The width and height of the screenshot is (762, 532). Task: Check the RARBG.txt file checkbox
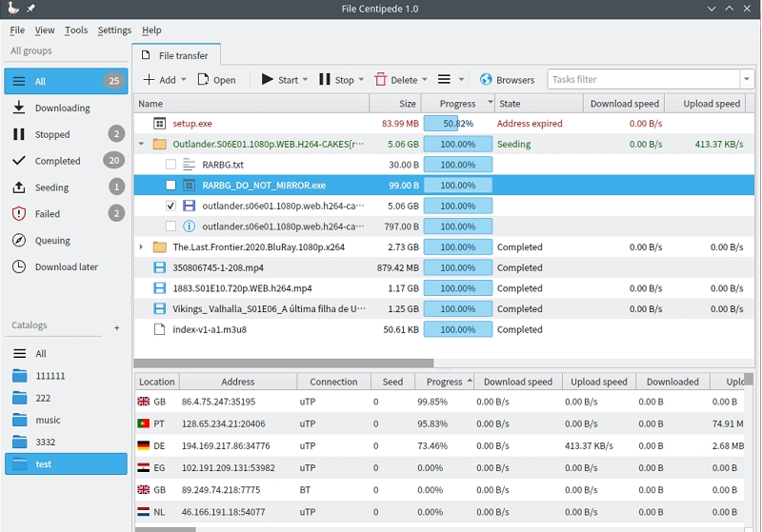170,165
